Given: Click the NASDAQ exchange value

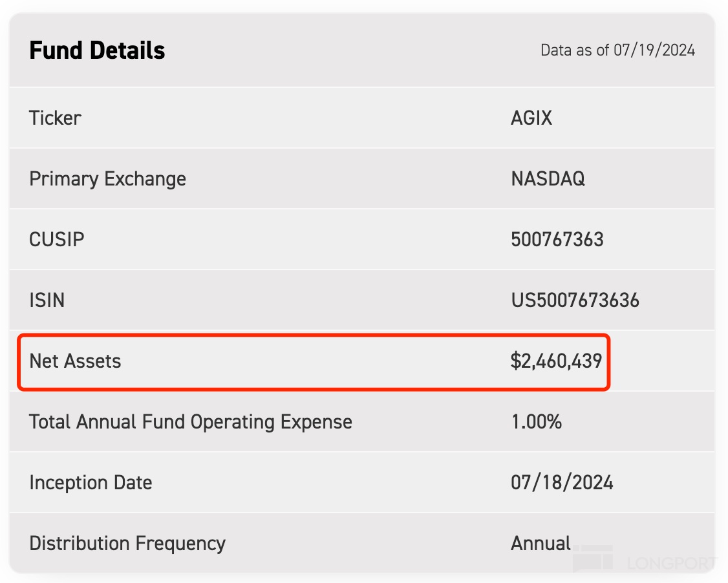Looking at the screenshot, I should click(548, 179).
